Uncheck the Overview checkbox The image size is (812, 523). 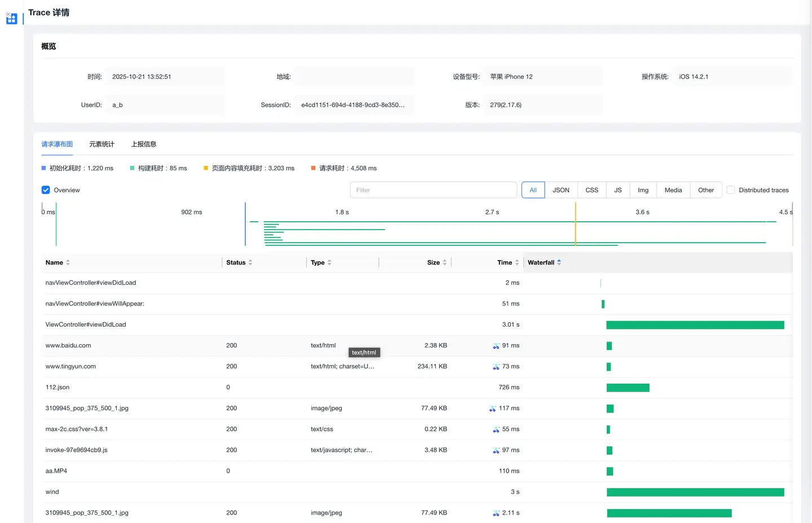pos(46,190)
